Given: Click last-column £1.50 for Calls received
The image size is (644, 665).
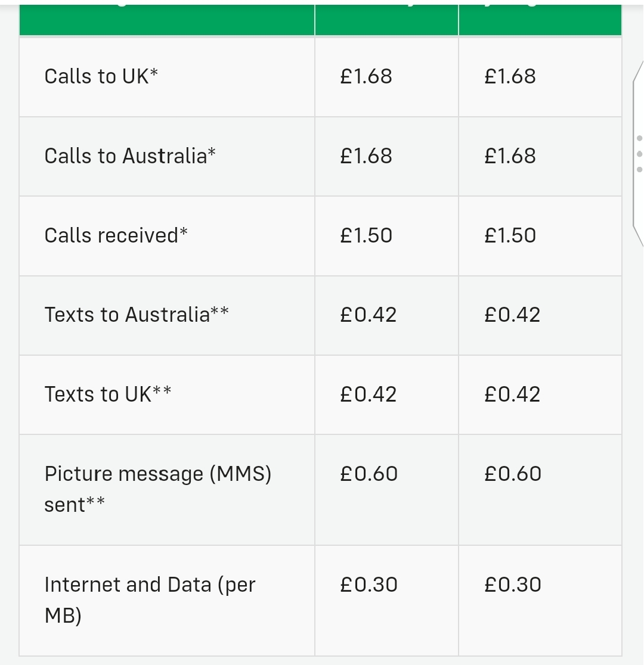Looking at the screenshot, I should click(x=510, y=235).
